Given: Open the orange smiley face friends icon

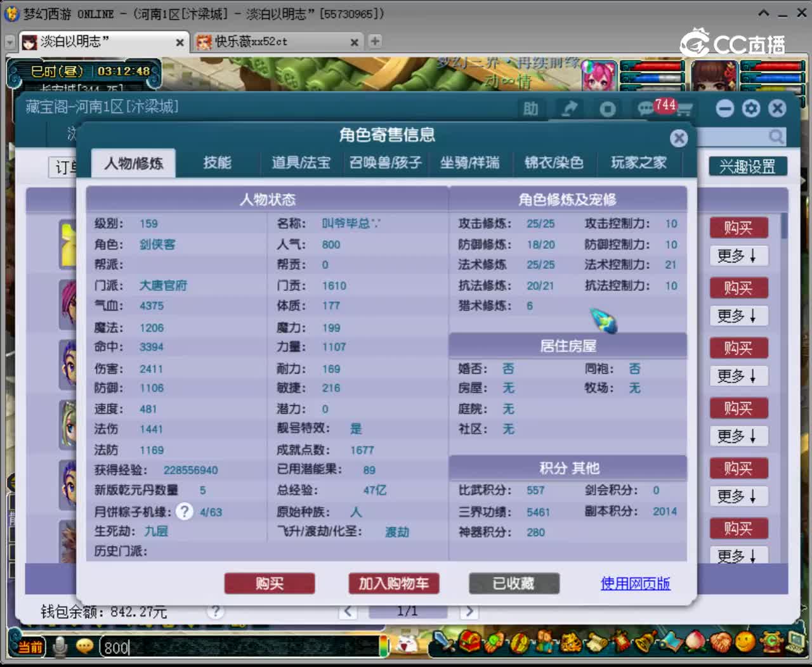Looking at the screenshot, I should coord(746,642).
